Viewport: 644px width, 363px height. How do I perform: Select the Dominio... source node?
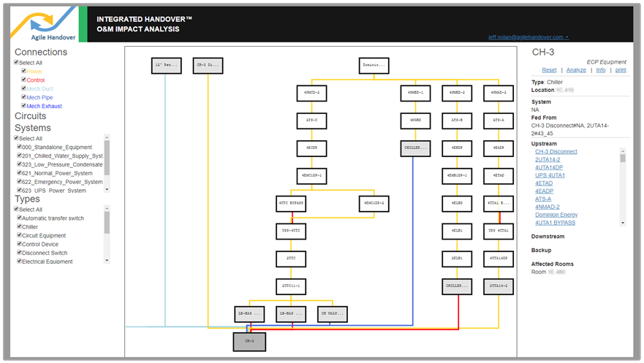pos(374,66)
